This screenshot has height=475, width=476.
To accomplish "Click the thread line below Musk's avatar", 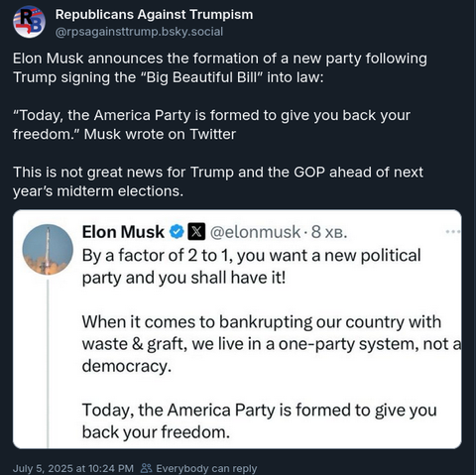I will coord(48,364).
